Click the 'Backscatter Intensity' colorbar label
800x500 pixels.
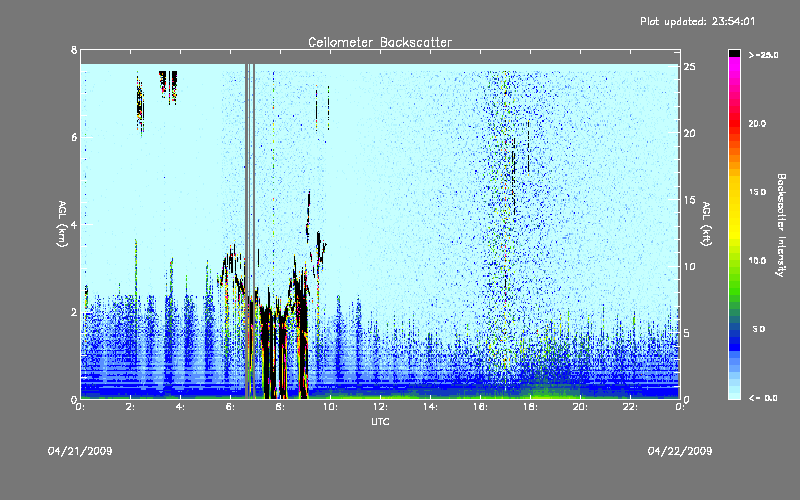point(781,225)
